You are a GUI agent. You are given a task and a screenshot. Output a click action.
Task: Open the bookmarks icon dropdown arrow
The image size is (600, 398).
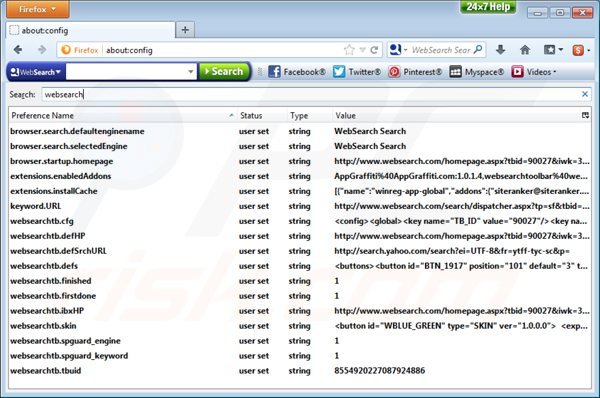[561, 50]
